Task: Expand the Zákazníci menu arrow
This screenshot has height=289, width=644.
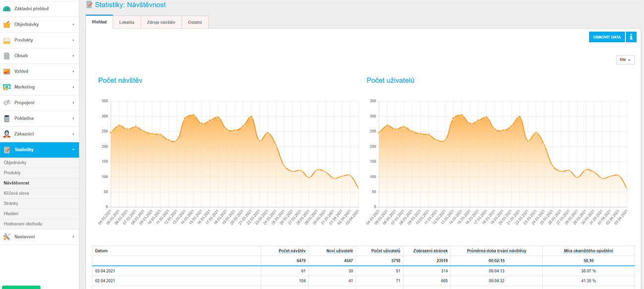Action: pyautogui.click(x=73, y=134)
